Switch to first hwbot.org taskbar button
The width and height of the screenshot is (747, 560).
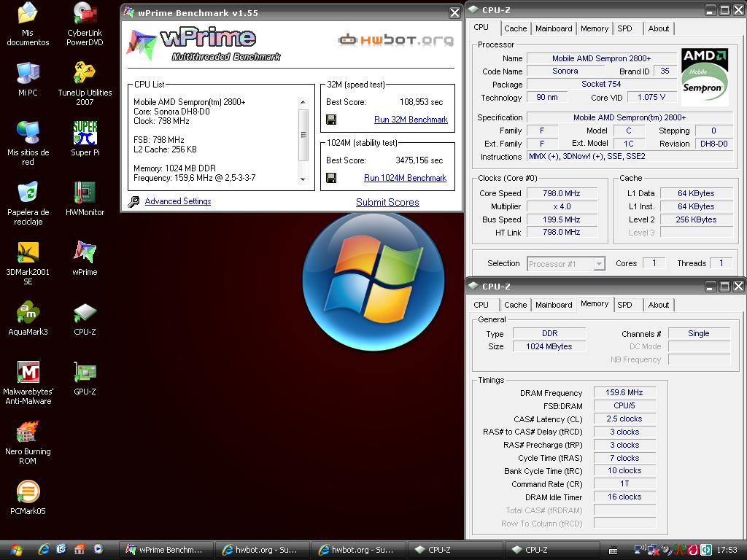coord(262,550)
